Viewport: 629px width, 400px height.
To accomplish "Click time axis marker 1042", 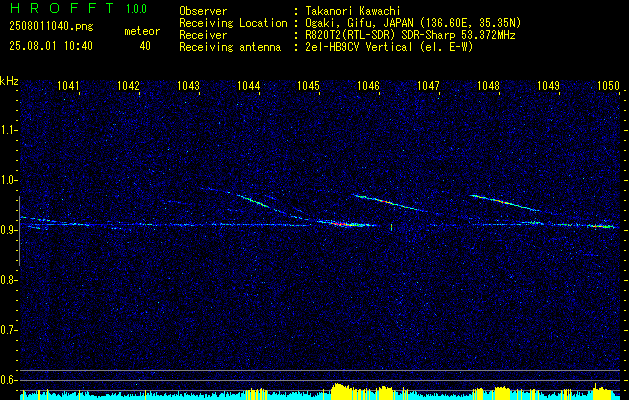I will [x=128, y=86].
